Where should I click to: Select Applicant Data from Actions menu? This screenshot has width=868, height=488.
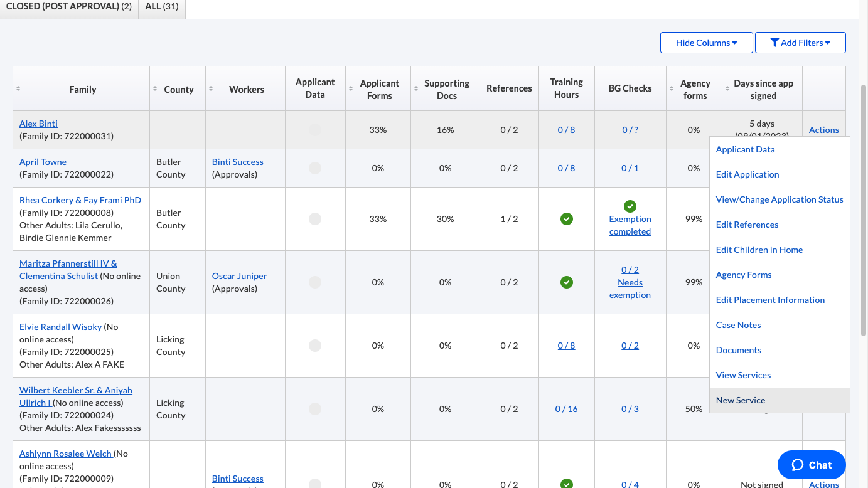point(780,149)
